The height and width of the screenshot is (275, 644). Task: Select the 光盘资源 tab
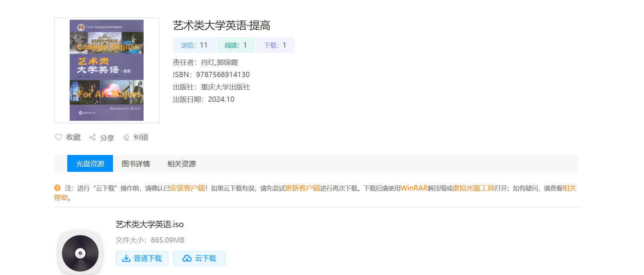(x=90, y=164)
